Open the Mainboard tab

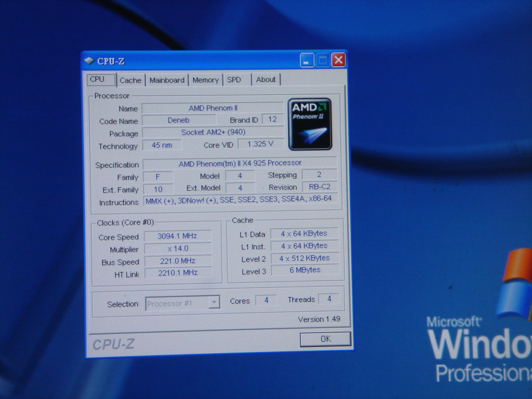(167, 80)
